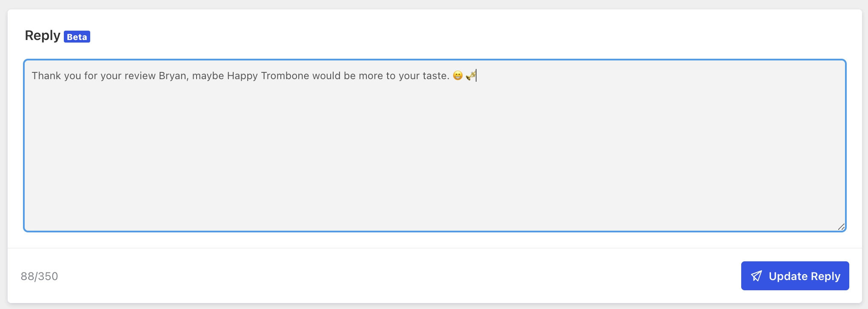Viewport: 868px width, 309px height.
Task: Place cursor after Happy Trombone
Action: 311,76
